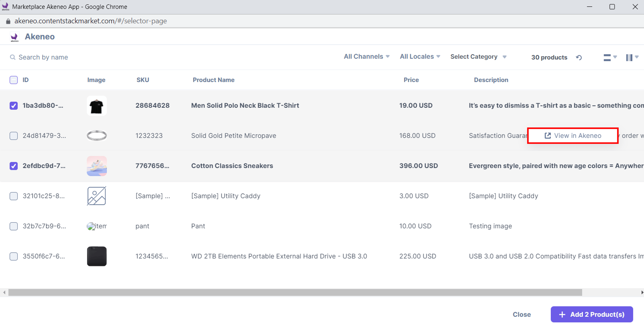The height and width of the screenshot is (328, 644).
Task: Click the 225.00 USD price cell
Action: tap(417, 256)
